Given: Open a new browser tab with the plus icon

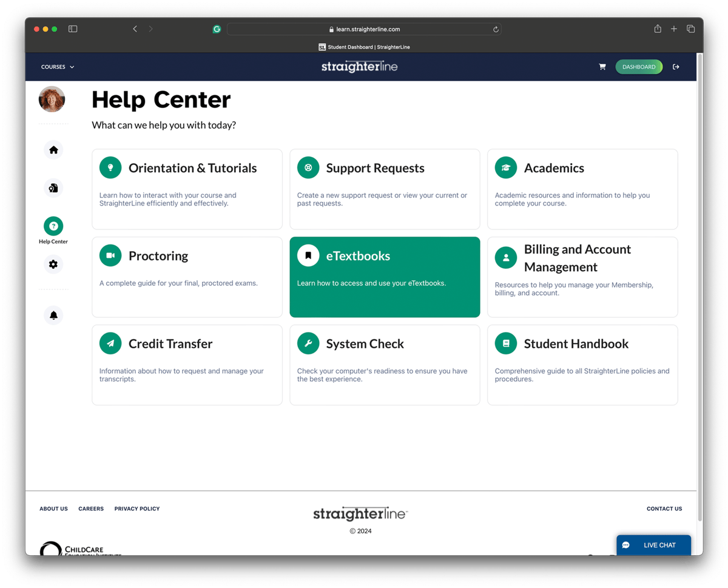Looking at the screenshot, I should [x=674, y=29].
